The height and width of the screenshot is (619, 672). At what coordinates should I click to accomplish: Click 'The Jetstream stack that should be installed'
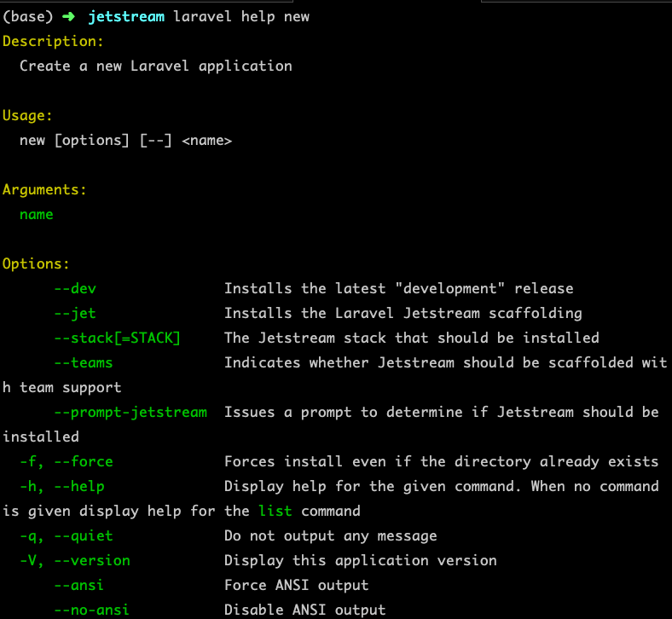(412, 338)
